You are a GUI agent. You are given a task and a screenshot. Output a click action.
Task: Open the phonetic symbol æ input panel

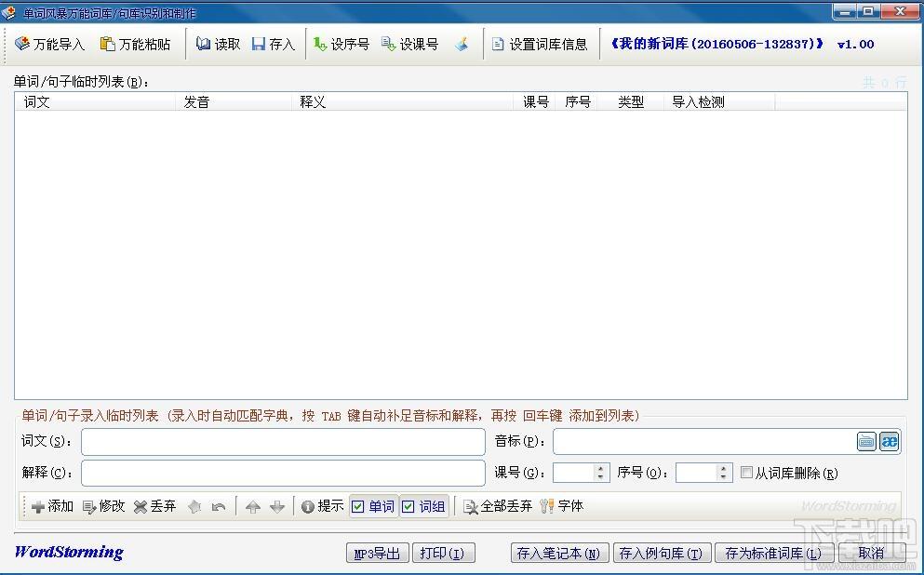point(890,441)
